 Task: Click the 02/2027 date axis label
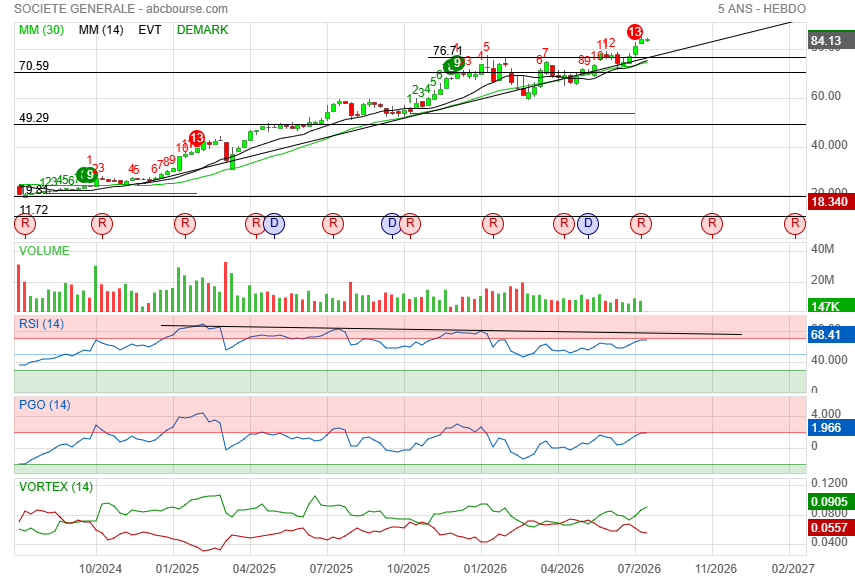(x=793, y=569)
